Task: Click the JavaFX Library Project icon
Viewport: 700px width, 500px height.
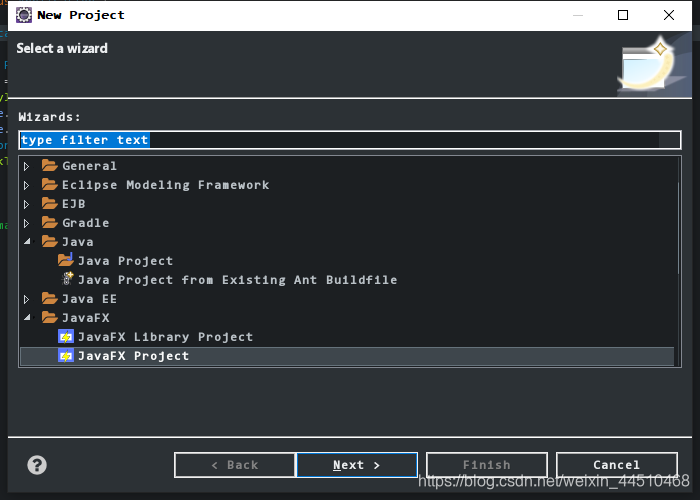Action: [66, 337]
